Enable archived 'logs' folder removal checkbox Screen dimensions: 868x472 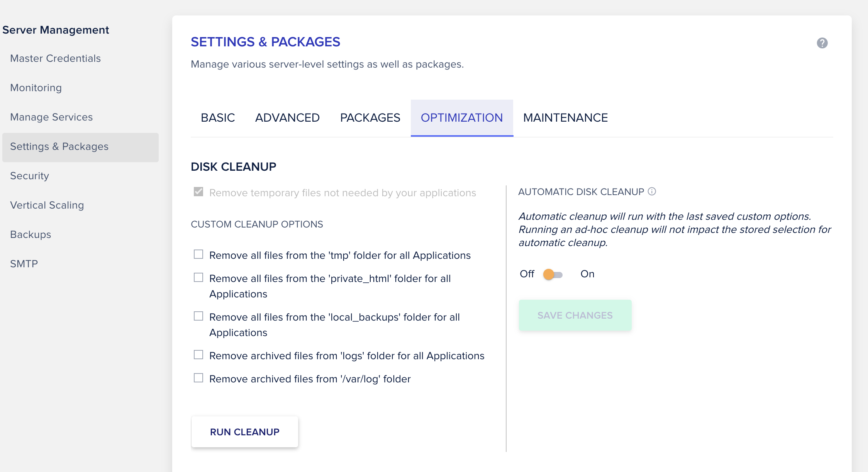(198, 355)
